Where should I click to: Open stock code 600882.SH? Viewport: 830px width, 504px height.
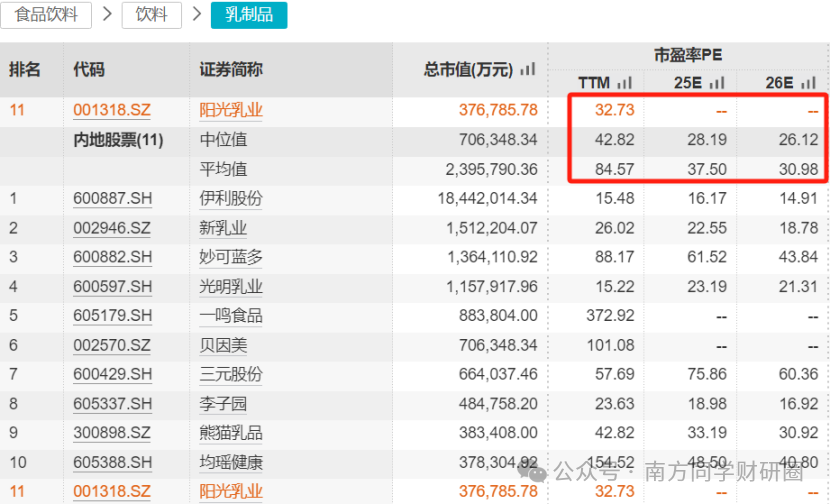(x=112, y=257)
